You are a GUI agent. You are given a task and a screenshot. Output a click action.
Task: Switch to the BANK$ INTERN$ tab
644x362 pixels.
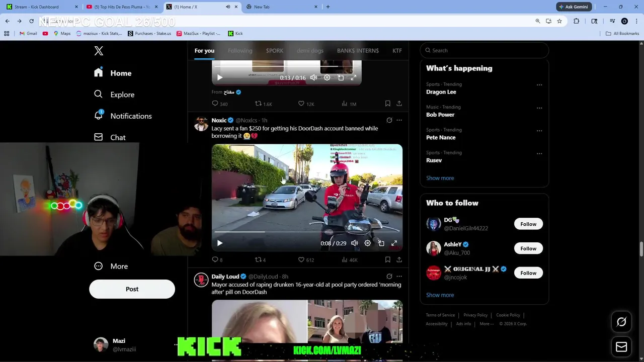click(x=358, y=51)
